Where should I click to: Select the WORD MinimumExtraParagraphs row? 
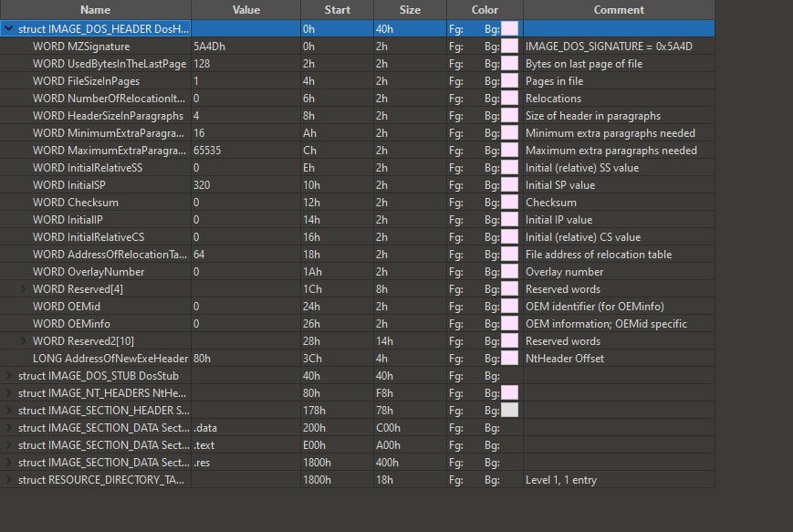(357, 133)
